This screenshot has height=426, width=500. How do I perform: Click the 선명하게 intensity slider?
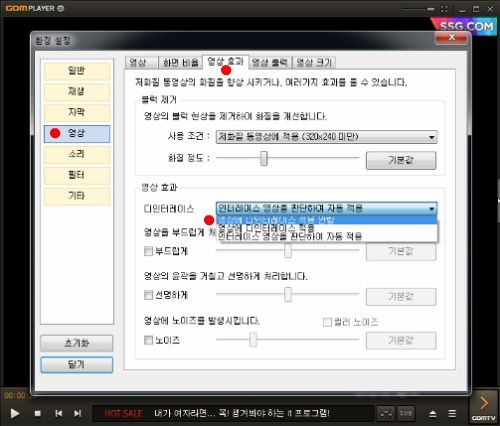coord(288,294)
